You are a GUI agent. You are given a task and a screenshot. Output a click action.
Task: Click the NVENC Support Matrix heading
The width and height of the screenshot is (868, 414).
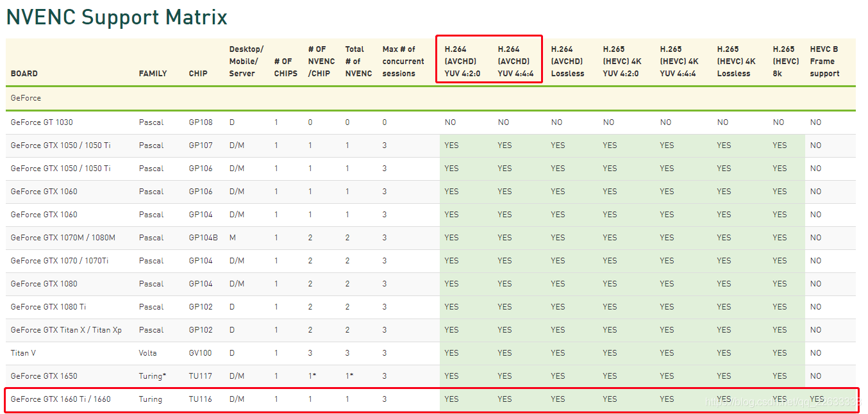117,17
